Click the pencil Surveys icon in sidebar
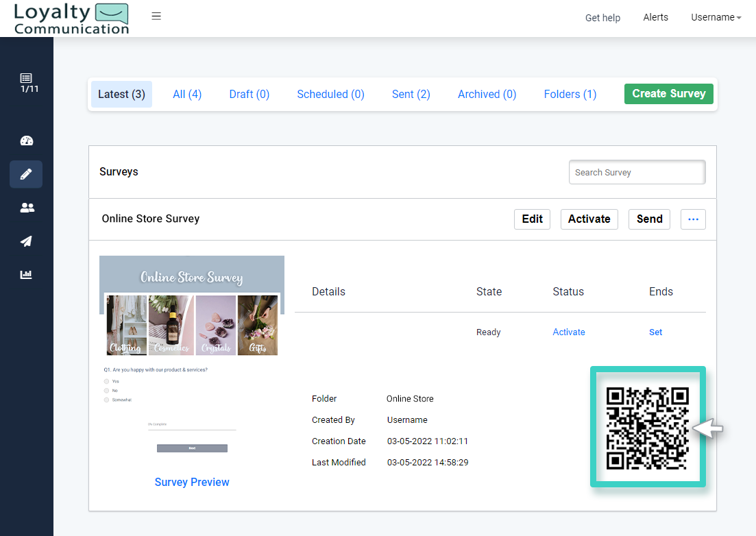756x536 pixels. (26, 174)
